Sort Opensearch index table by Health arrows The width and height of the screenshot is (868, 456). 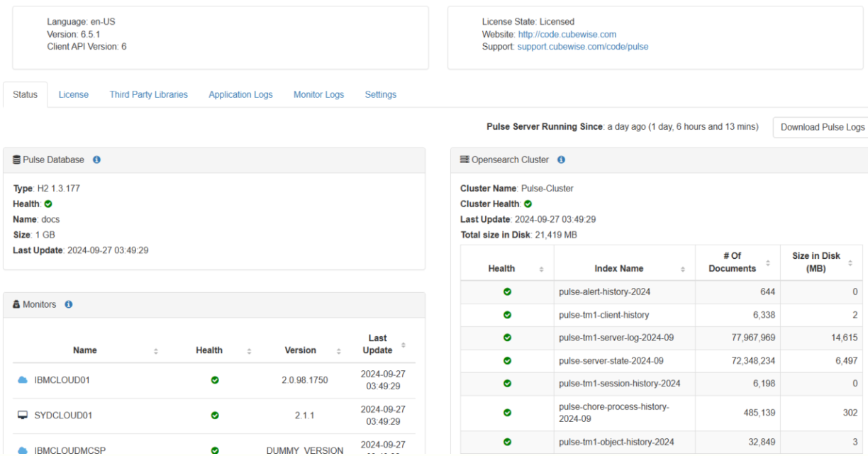542,269
